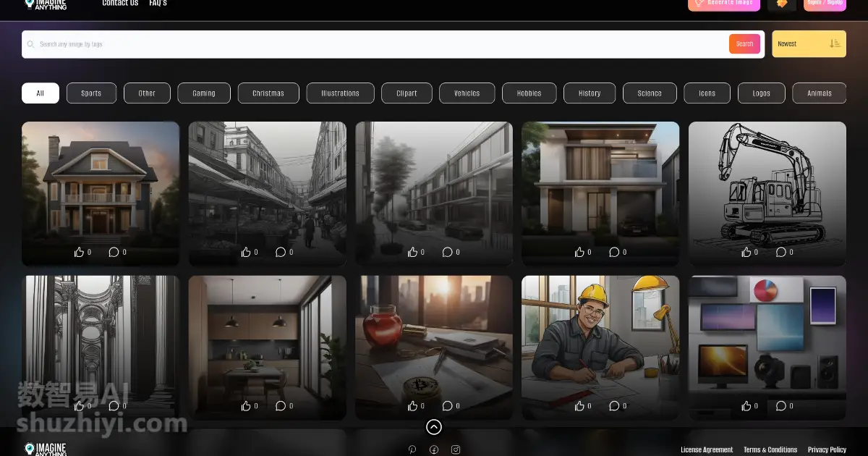
Task: Click the diamond premium icon in the header
Action: 782,4
